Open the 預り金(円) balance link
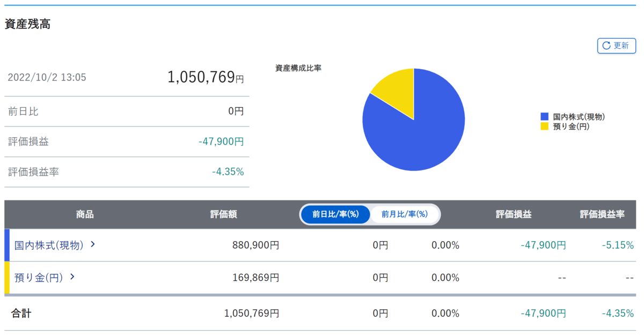 coord(38,278)
